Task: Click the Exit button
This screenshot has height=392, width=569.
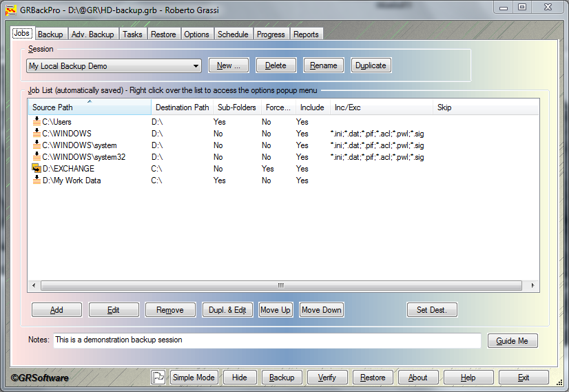Action: (524, 377)
